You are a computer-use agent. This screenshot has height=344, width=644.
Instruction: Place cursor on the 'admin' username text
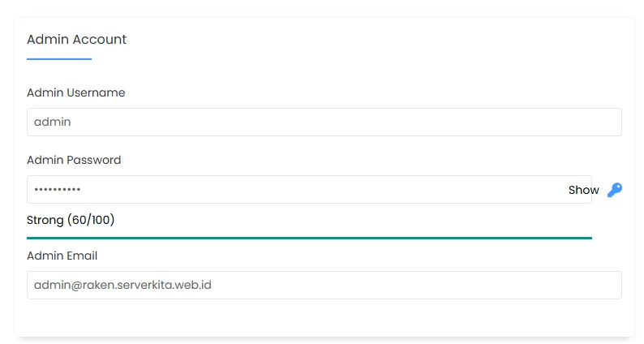coord(52,123)
